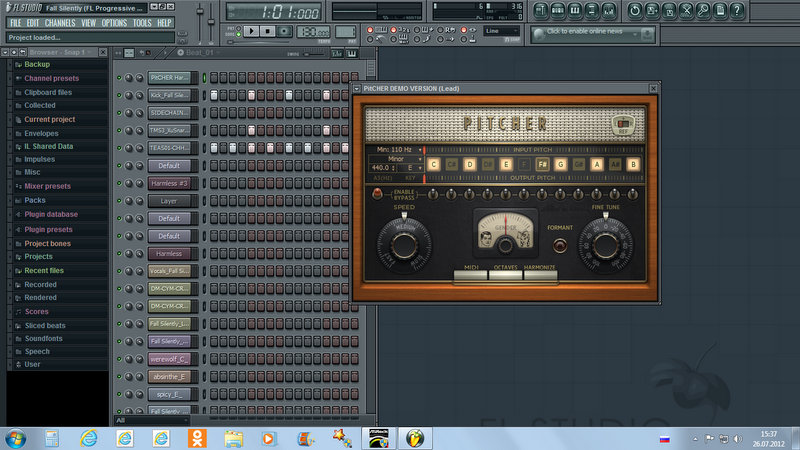The height and width of the screenshot is (450, 800).
Task: Open the All channel filter dropdown
Action: pyautogui.click(x=152, y=420)
